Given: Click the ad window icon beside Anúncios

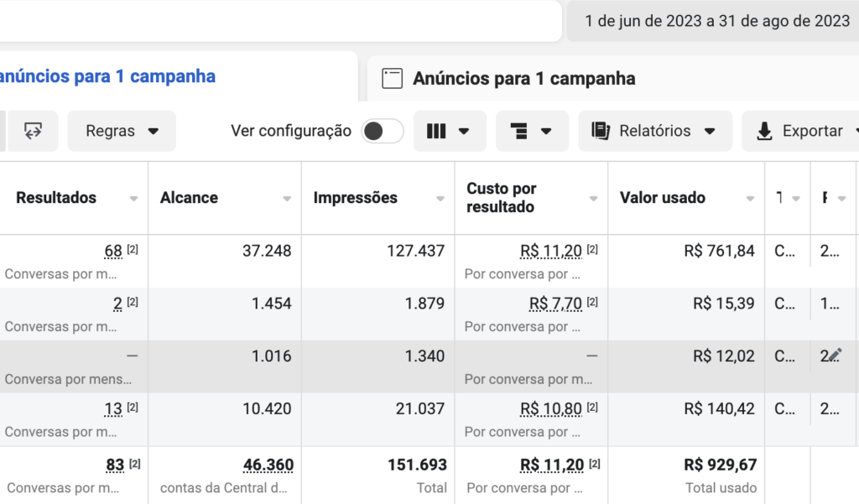Looking at the screenshot, I should click(x=393, y=78).
